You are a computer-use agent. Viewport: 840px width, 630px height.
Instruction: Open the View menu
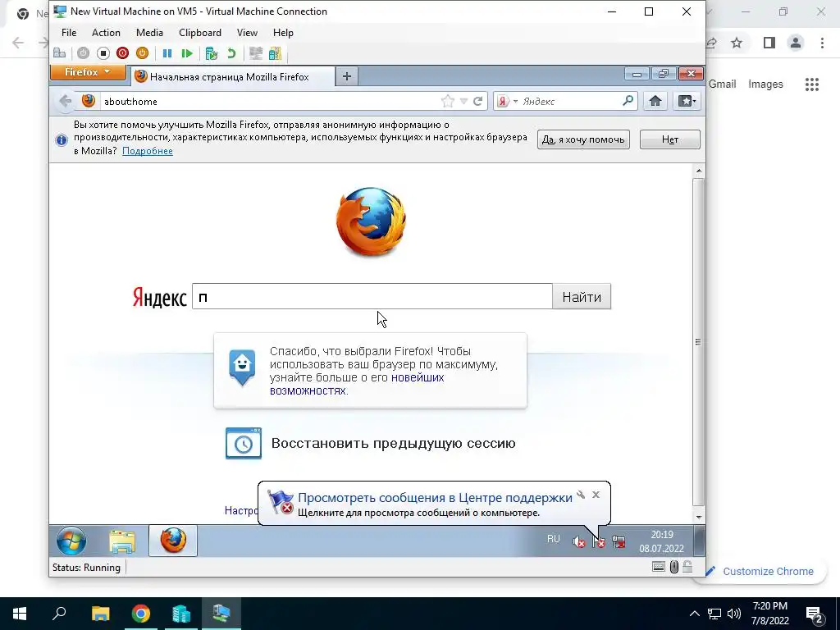pos(247,33)
